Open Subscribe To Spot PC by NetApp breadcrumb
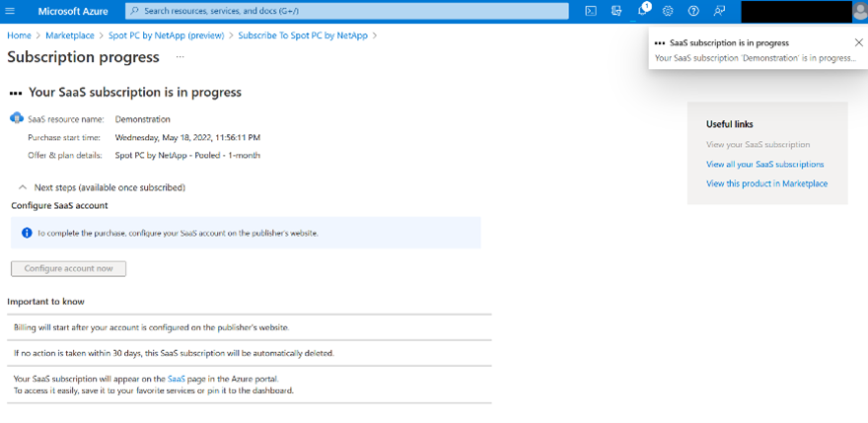The image size is (868, 423). point(303,35)
